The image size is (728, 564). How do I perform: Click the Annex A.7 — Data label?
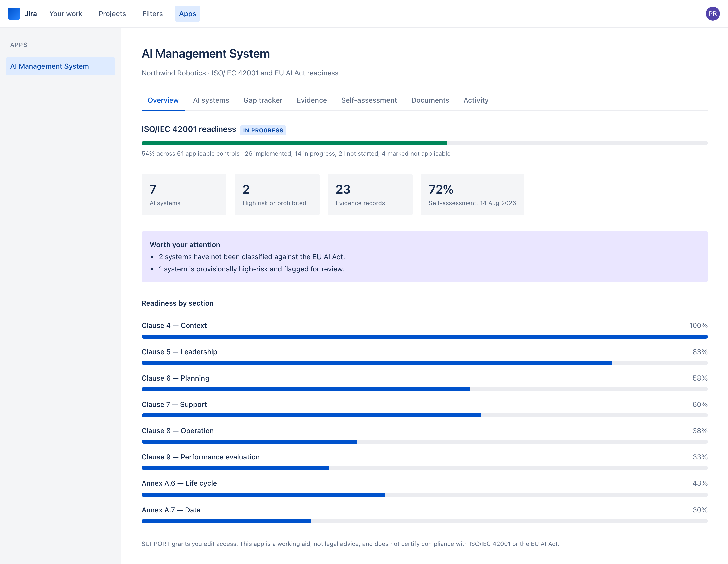pyautogui.click(x=171, y=510)
